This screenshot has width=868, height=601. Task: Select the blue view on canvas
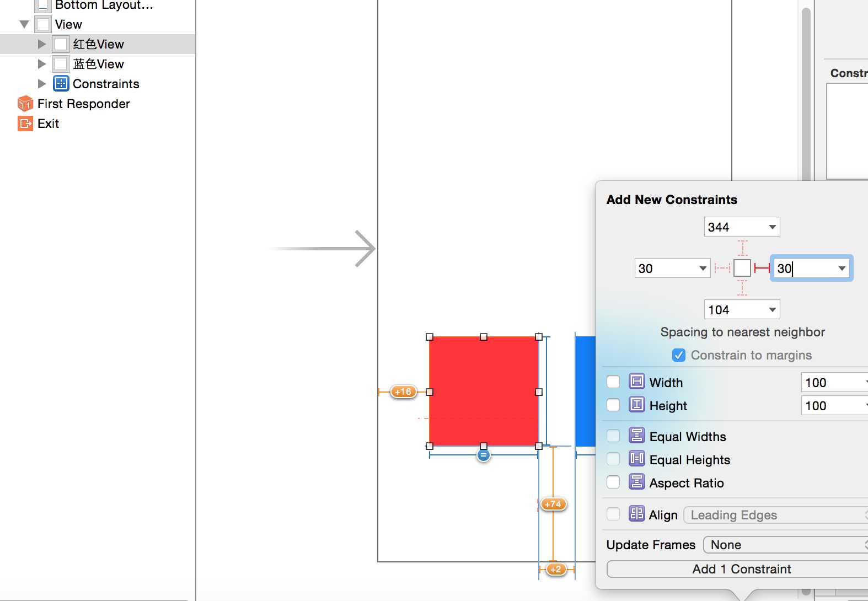[x=585, y=391]
